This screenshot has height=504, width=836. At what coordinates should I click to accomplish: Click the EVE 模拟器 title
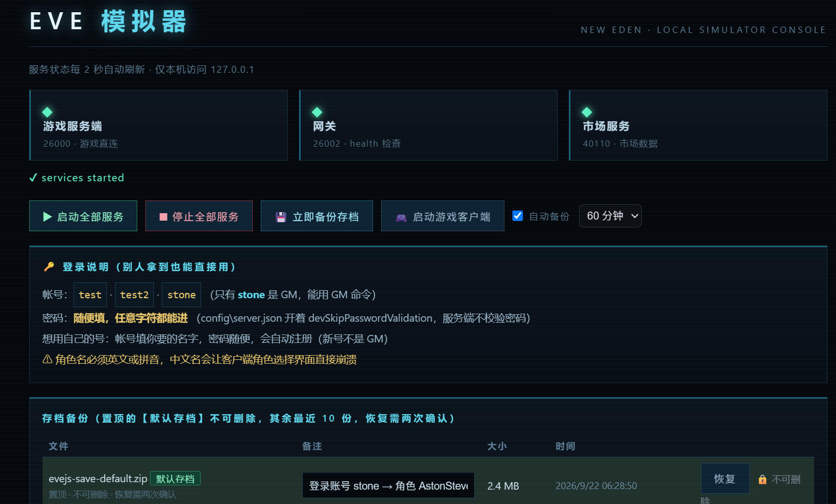108,22
